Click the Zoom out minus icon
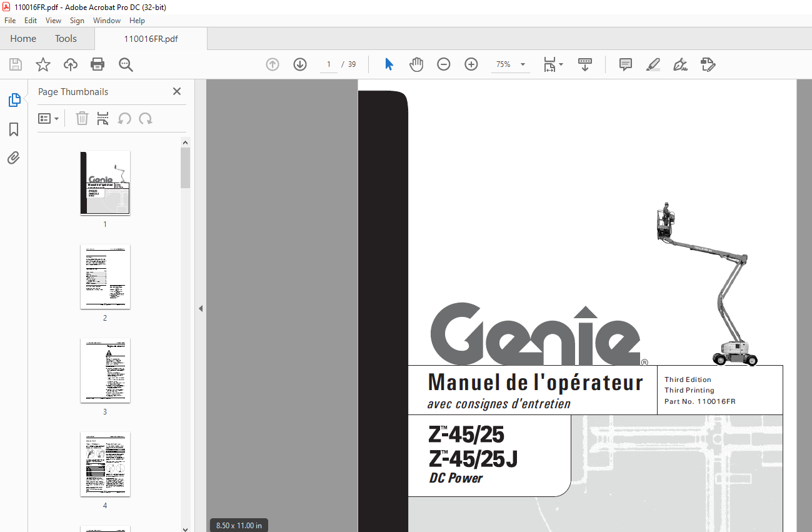The width and height of the screenshot is (812, 532). point(444,64)
